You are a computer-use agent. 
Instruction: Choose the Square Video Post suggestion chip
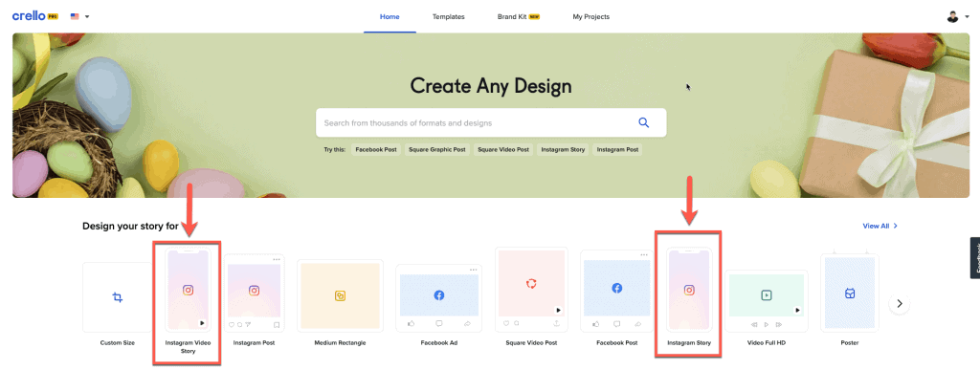tap(503, 150)
